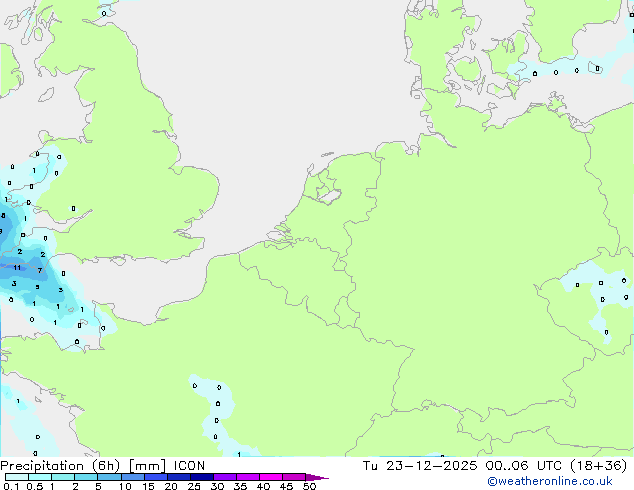The image size is (634, 490).
Task: Click the 20–25 mm legend swatch
Action: [x=179, y=477]
